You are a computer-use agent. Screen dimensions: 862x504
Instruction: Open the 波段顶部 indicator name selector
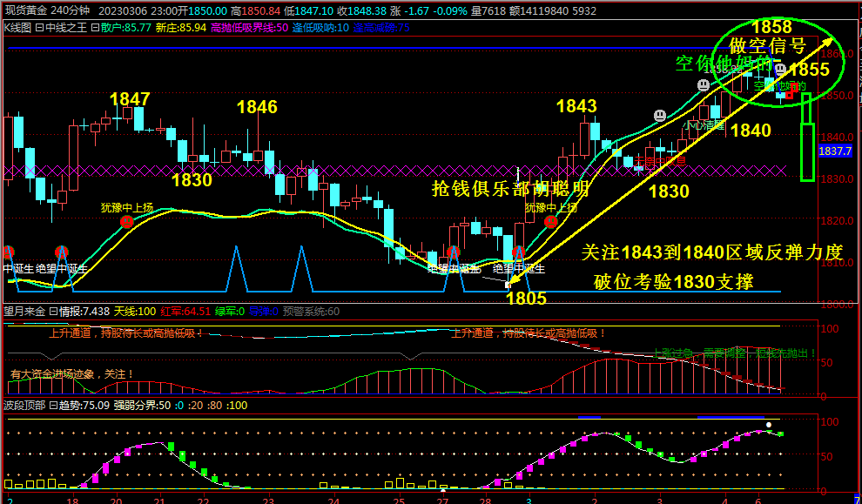pos(23,405)
